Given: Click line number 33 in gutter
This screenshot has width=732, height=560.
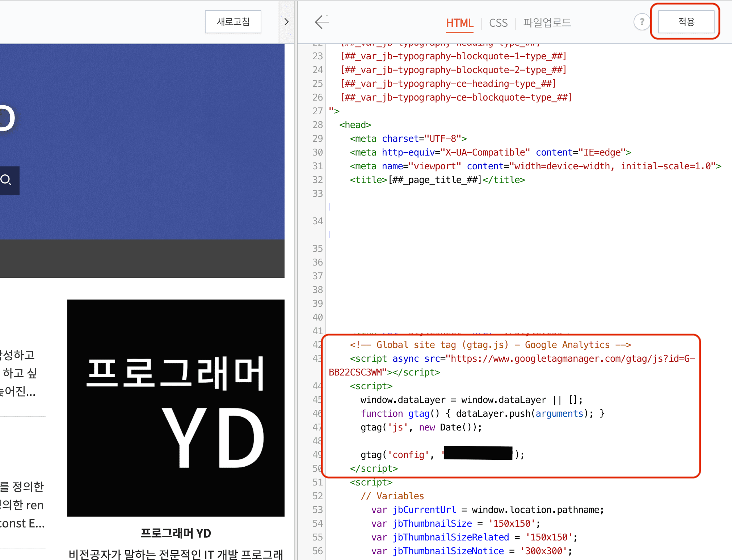Looking at the screenshot, I should point(317,194).
